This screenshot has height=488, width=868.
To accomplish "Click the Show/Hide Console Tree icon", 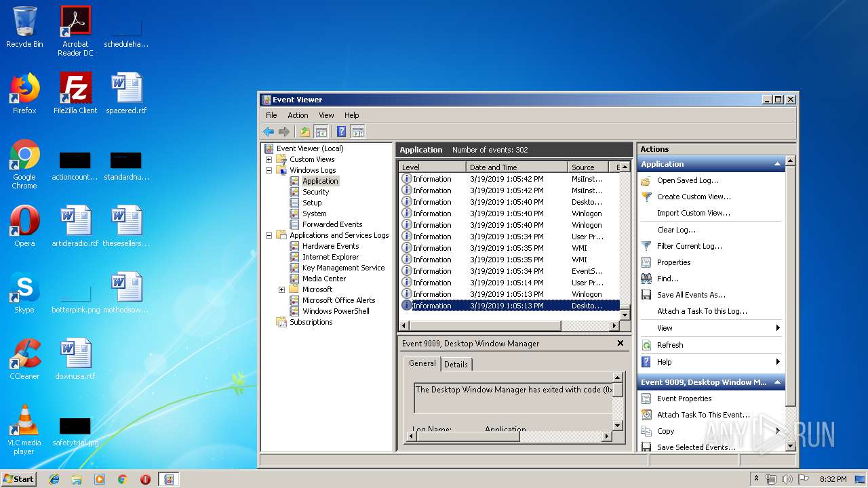I will pos(321,131).
